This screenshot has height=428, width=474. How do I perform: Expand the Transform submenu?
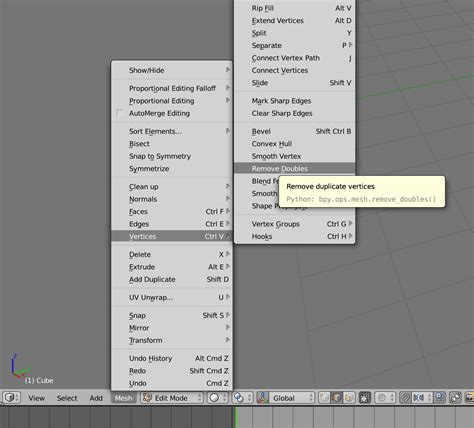tap(172, 340)
